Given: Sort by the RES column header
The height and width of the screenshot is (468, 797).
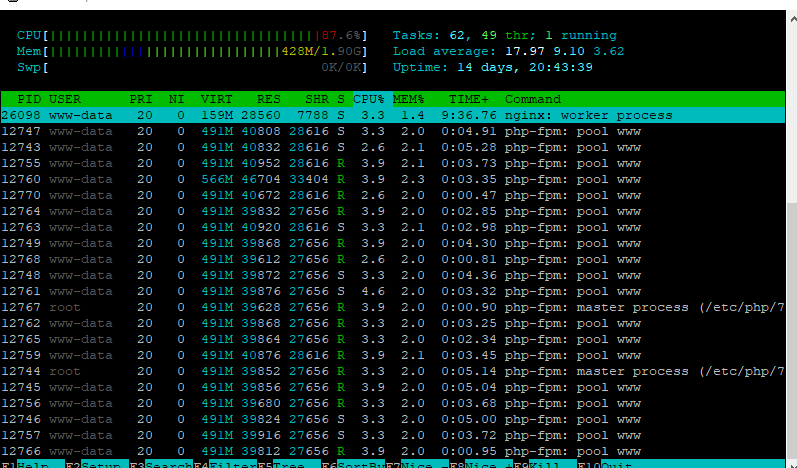Looking at the screenshot, I should point(270,99).
